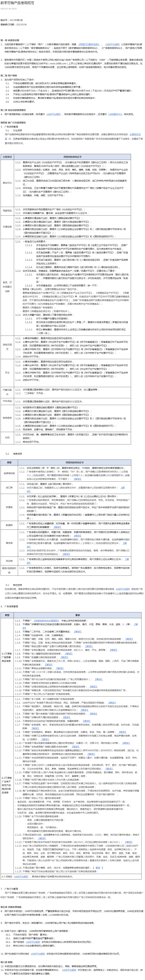Click the text 最新修订日期：20230106
The width and height of the screenshot is (145, 980).
(x=14, y=24)
